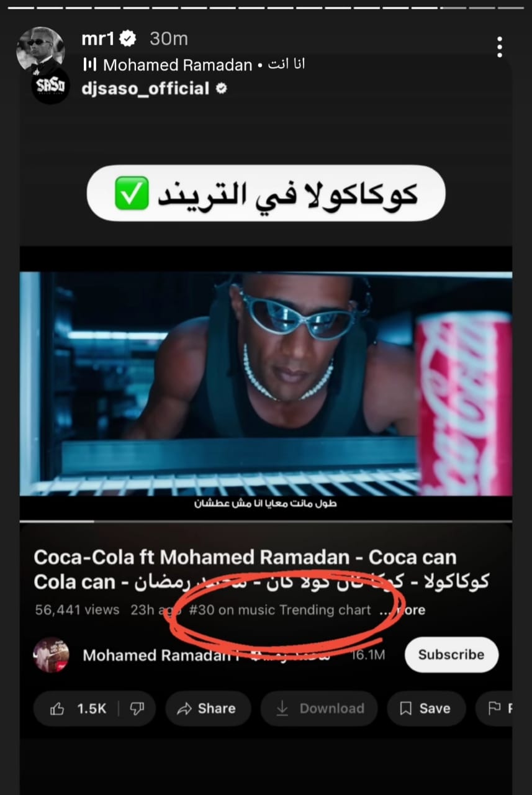Image resolution: width=532 pixels, height=795 pixels.
Task: Subscribe to the Mohamed Ramadan channel
Action: 451,655
